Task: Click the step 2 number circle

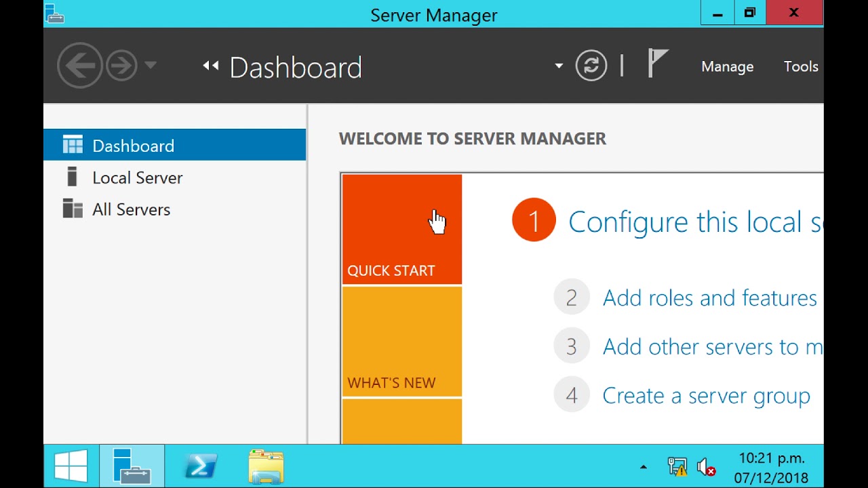Action: [x=572, y=298]
